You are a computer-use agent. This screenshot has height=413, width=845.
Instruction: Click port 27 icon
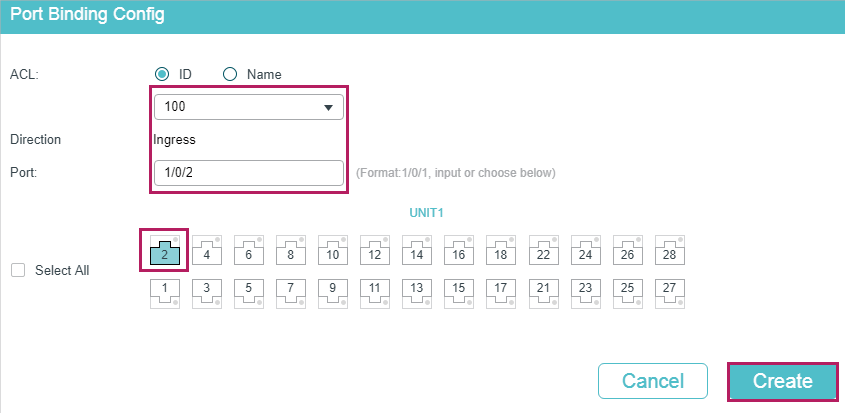click(669, 292)
